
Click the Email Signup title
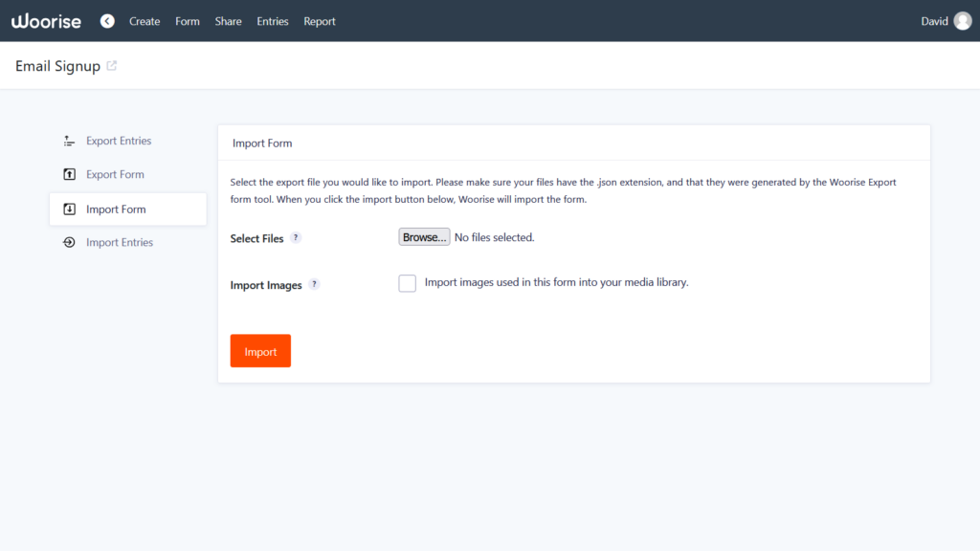coord(56,65)
